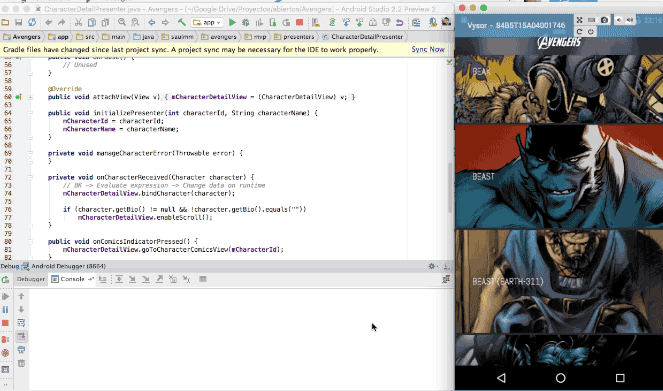Open the debug panel gear settings
Screen dimensions: 663x391
(432, 266)
